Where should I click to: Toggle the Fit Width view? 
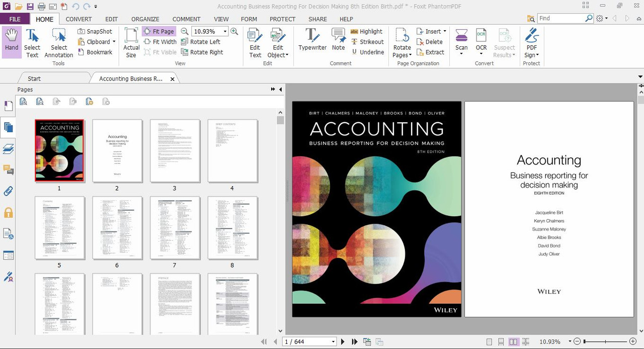[x=160, y=42]
